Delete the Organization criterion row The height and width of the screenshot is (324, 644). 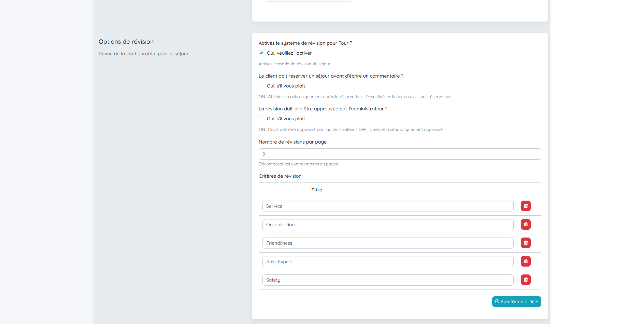[x=526, y=225]
